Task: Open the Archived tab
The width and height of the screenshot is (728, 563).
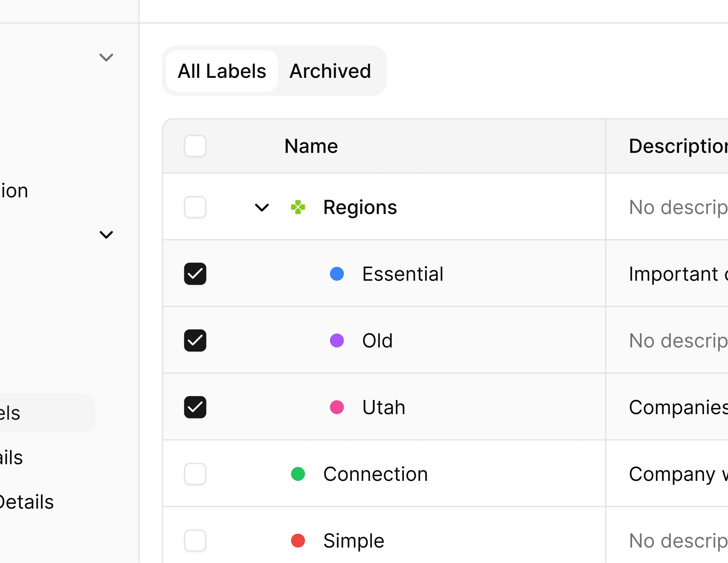Action: pyautogui.click(x=330, y=71)
